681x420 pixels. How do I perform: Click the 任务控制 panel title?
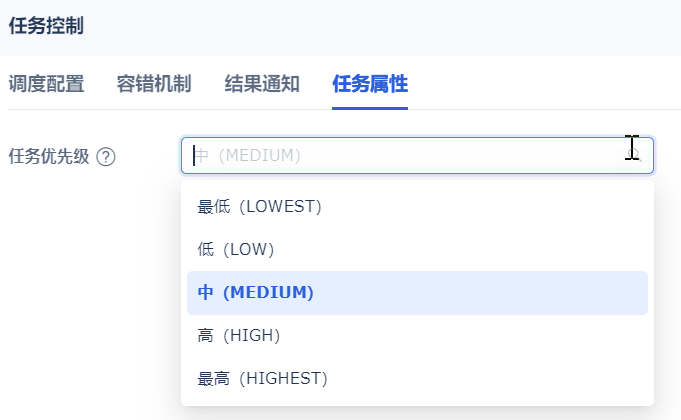coord(46,27)
